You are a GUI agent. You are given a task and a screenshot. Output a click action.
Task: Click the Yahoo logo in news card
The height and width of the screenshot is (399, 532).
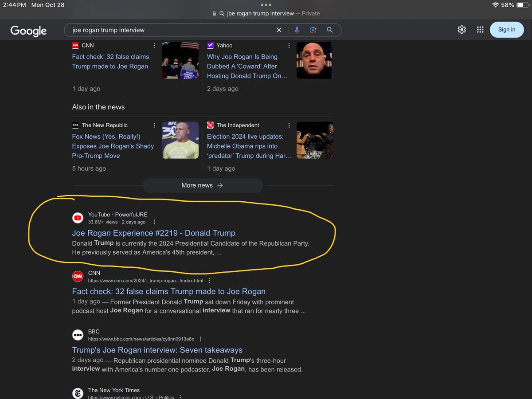coord(210,45)
